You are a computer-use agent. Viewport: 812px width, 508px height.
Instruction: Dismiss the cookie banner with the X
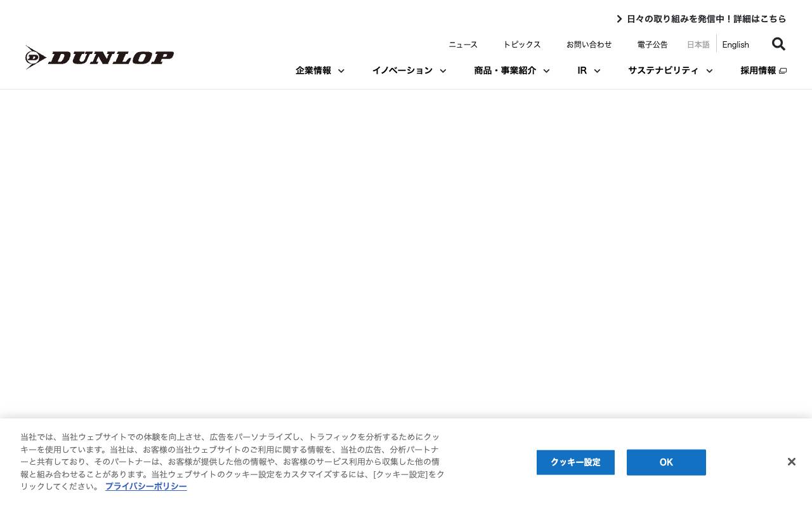tap(791, 462)
